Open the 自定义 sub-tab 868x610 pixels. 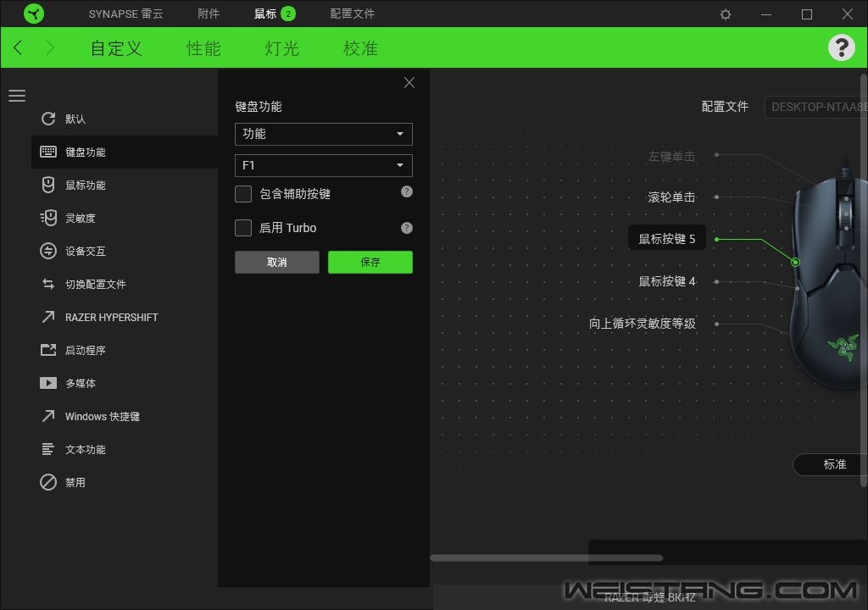pos(116,48)
